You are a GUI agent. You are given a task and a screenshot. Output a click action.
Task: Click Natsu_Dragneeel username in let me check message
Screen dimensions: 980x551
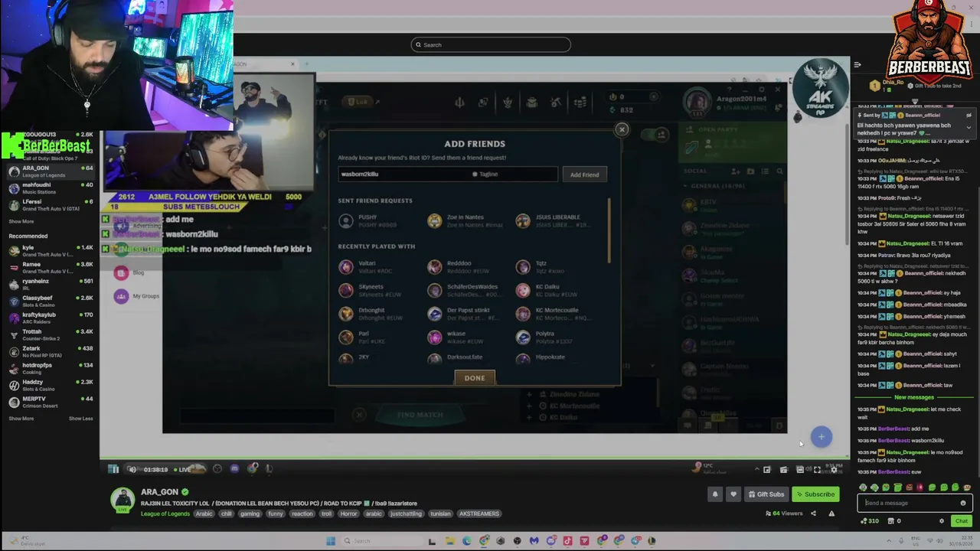coord(907,409)
